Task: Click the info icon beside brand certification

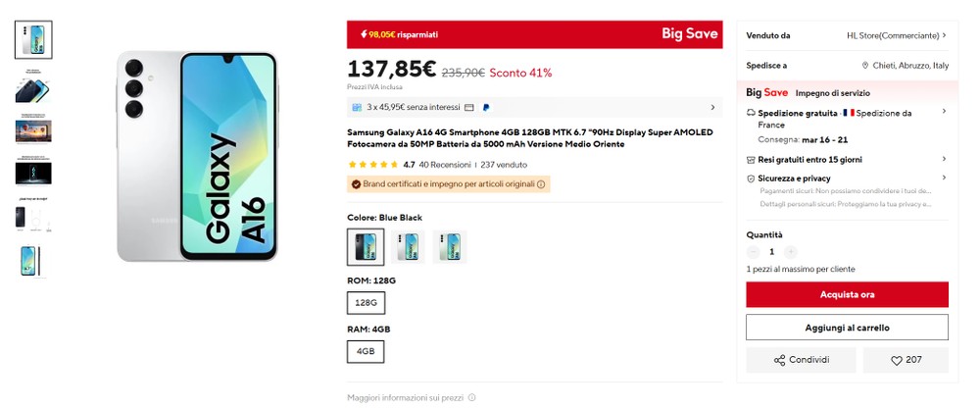Action: pos(540,183)
